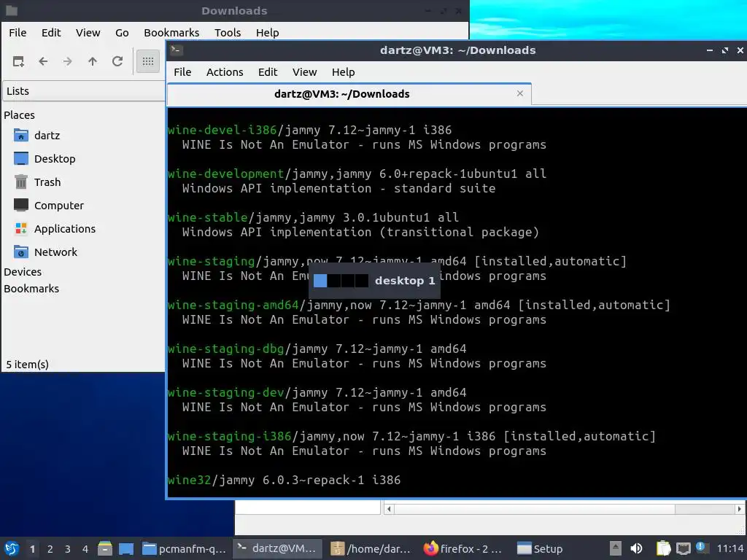
Task: Click 5 item(s) status bar text
Action: (27, 365)
